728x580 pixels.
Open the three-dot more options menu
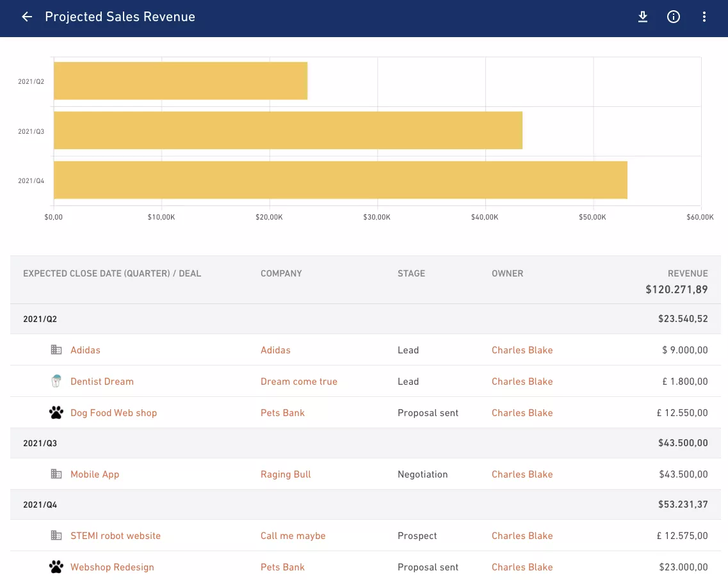pos(704,17)
